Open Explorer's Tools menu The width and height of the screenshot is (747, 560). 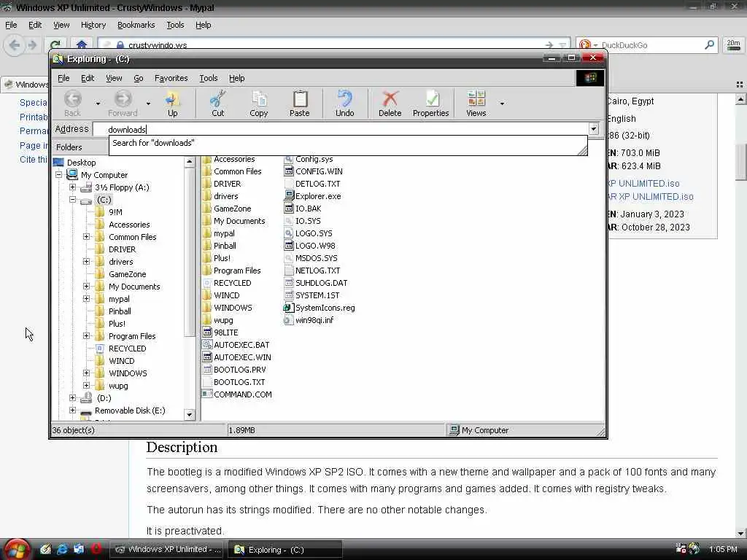(208, 78)
